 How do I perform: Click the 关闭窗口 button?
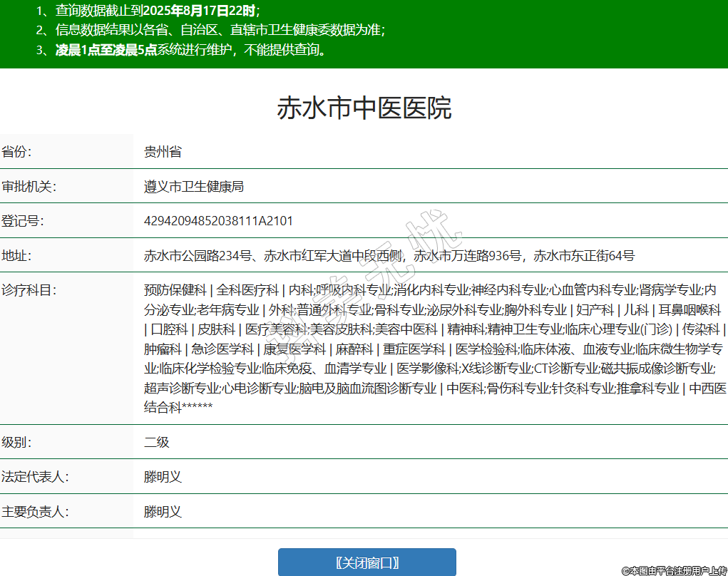coord(366,562)
